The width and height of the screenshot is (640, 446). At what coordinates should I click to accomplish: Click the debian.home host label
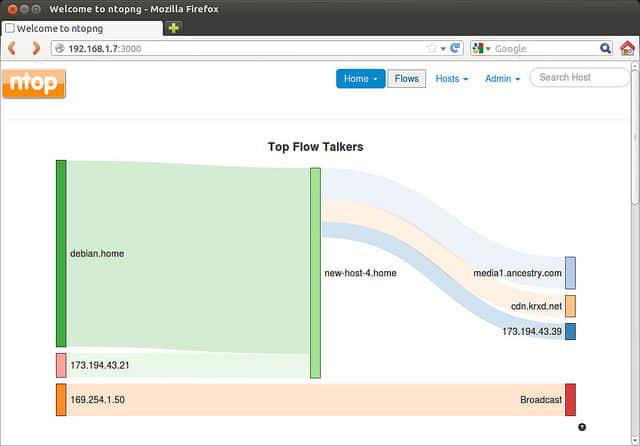click(x=97, y=254)
